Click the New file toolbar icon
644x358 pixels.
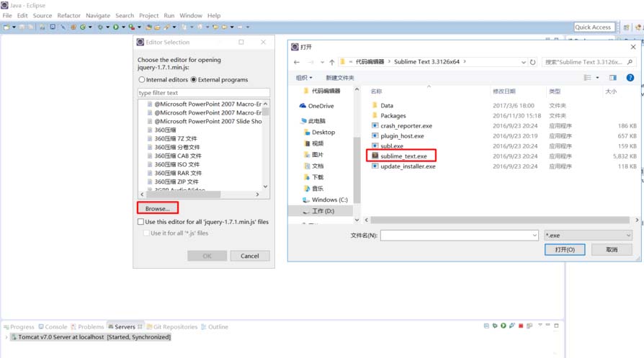pos(6,27)
